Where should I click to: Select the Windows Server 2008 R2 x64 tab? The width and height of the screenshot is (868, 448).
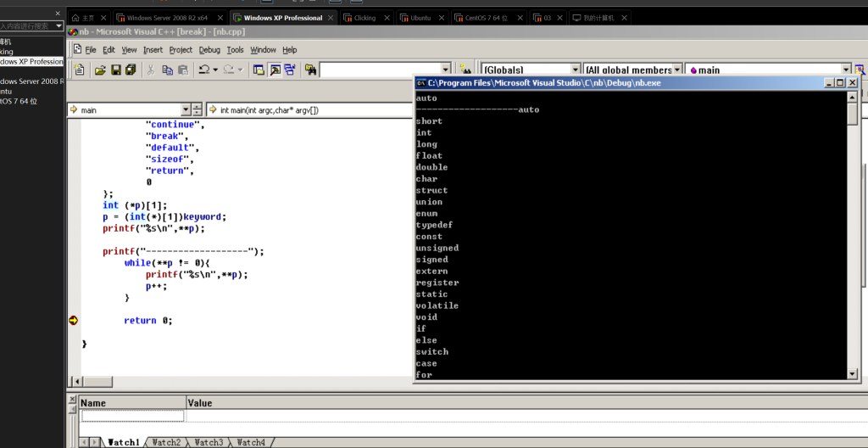click(167, 18)
